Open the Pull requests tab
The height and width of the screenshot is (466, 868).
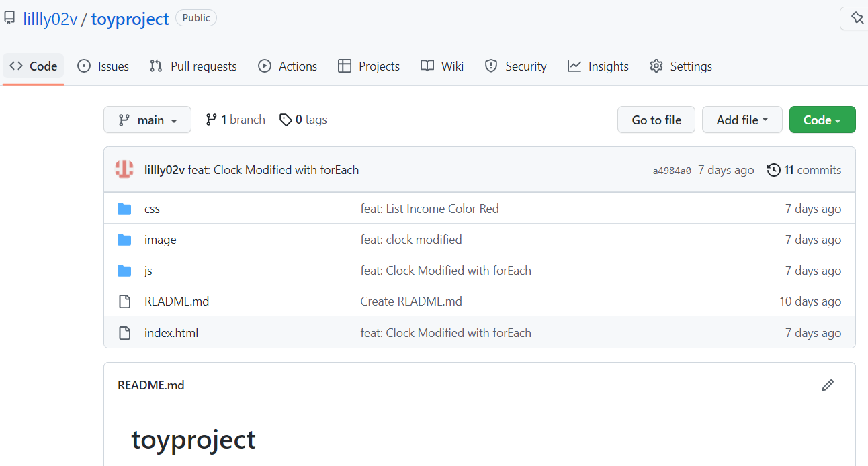click(x=193, y=66)
